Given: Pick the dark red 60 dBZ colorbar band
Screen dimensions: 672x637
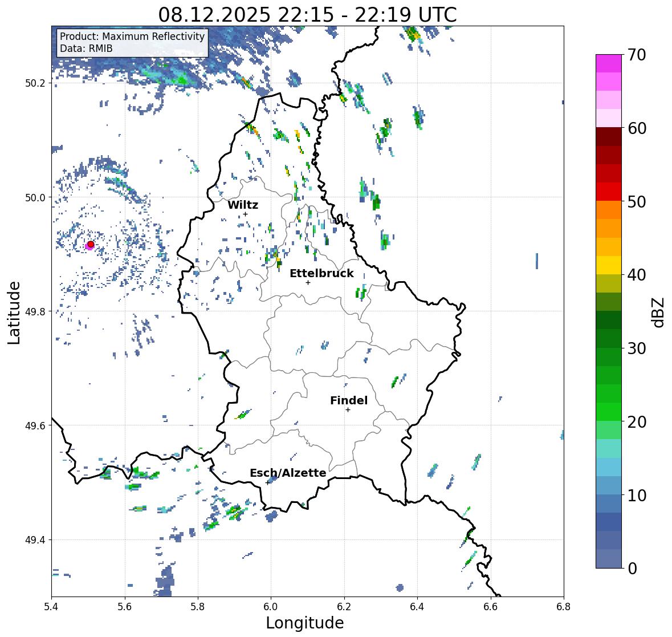Looking at the screenshot, I should coord(609,137).
